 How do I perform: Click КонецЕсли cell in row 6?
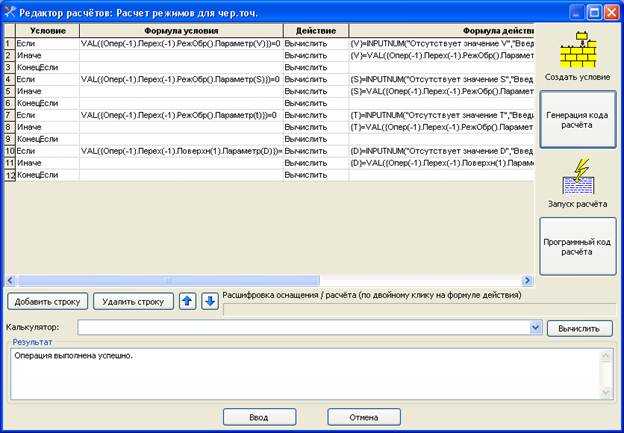[x=47, y=103]
